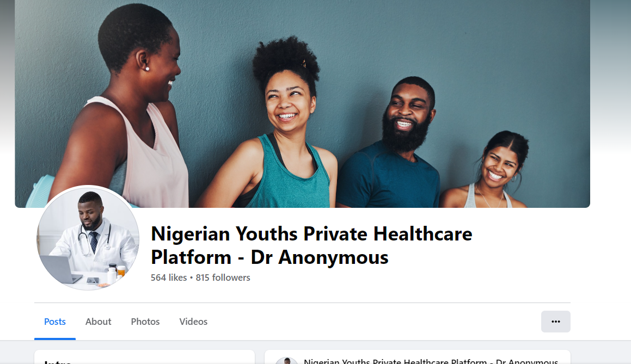Click the light blue mat in cover photo
This screenshot has width=631, height=364.
(40, 192)
